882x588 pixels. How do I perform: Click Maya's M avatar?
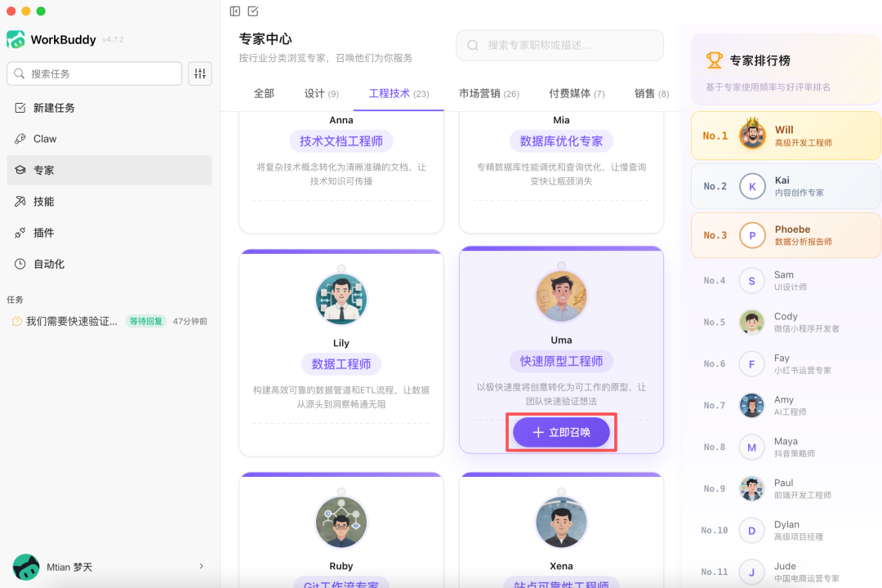pos(751,448)
